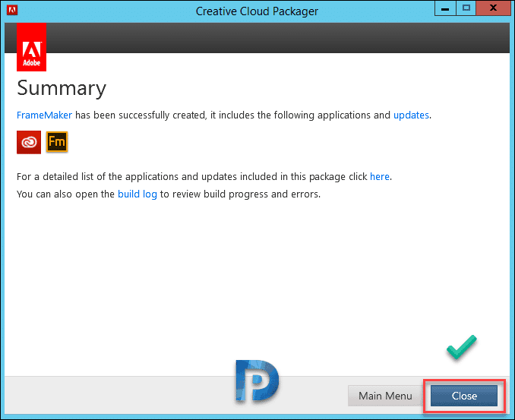The height and width of the screenshot is (420, 515).
Task: Close the window using the X
Action: pos(493,8)
